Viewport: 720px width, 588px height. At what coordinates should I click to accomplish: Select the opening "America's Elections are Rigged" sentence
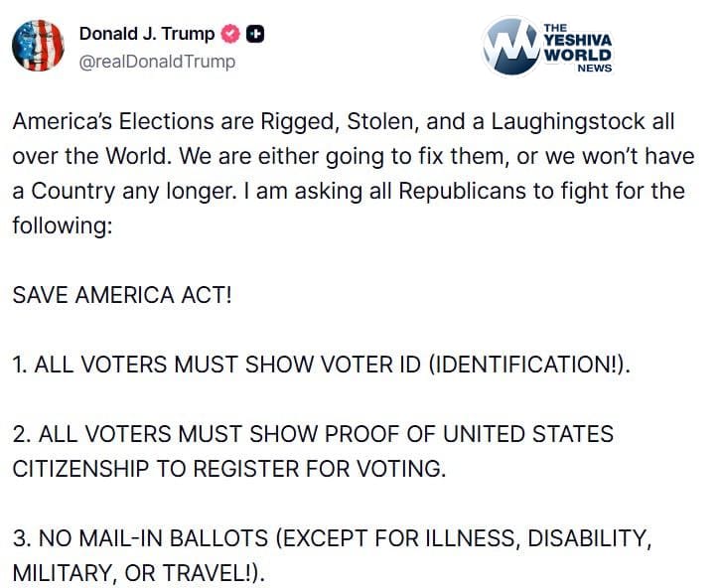(199, 124)
